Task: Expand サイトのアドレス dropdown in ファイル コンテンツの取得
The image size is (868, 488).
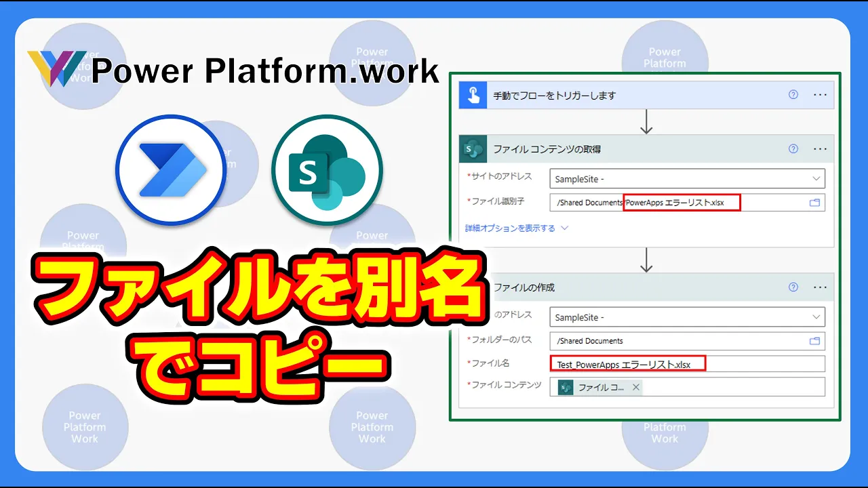Action: click(816, 179)
